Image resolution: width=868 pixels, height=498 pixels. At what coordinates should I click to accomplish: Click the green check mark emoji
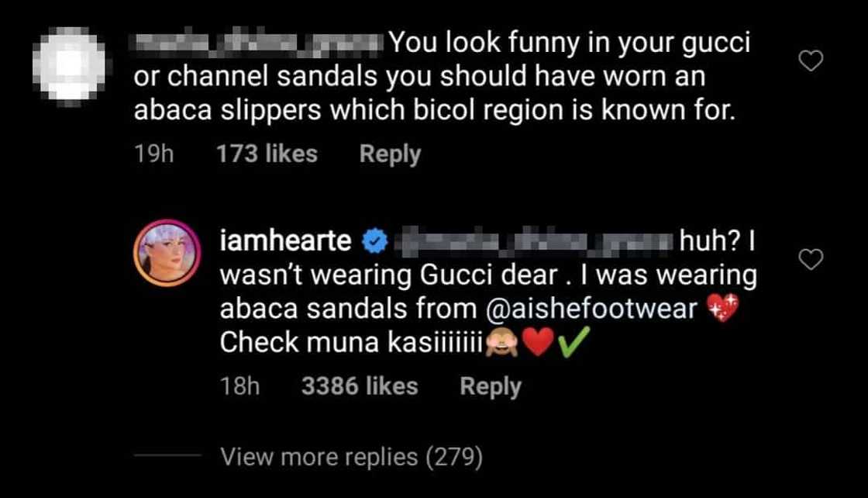(x=570, y=343)
